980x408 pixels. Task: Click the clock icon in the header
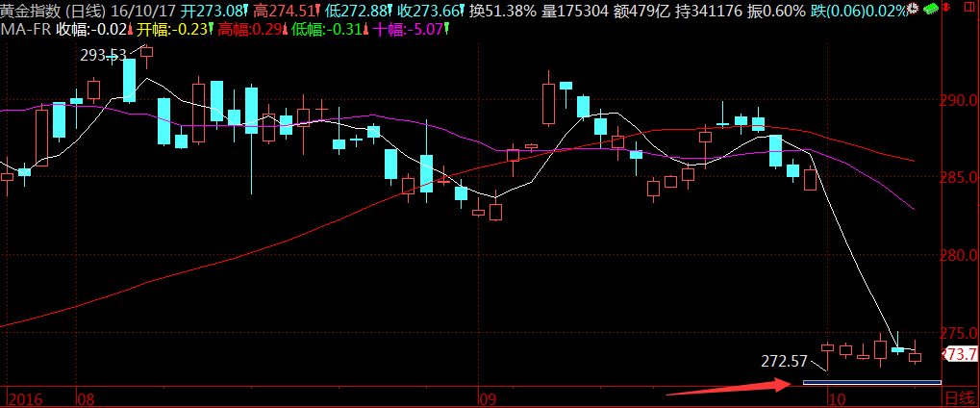pyautogui.click(x=912, y=9)
